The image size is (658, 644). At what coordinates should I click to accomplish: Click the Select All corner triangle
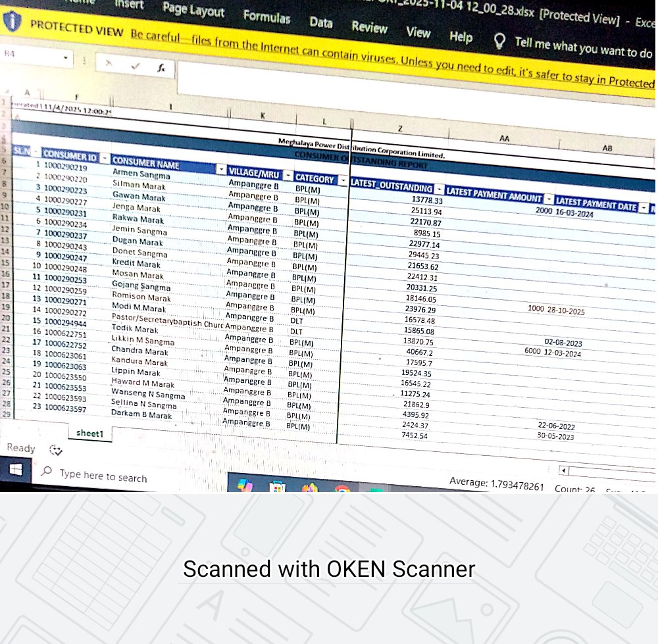tap(5, 92)
